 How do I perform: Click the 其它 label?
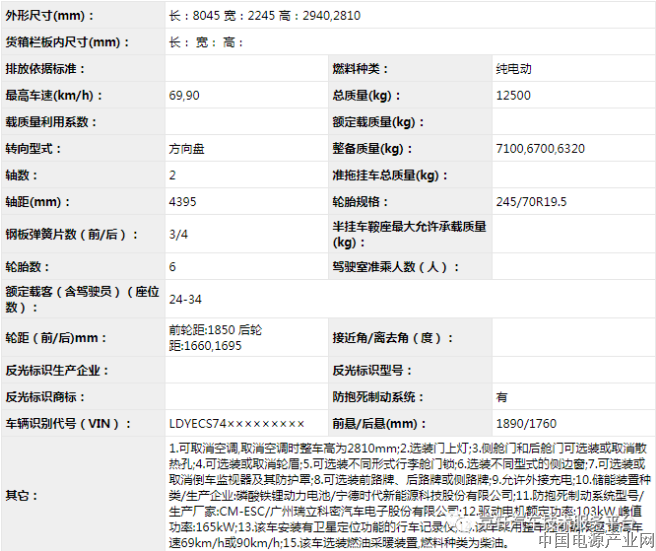coord(21,496)
